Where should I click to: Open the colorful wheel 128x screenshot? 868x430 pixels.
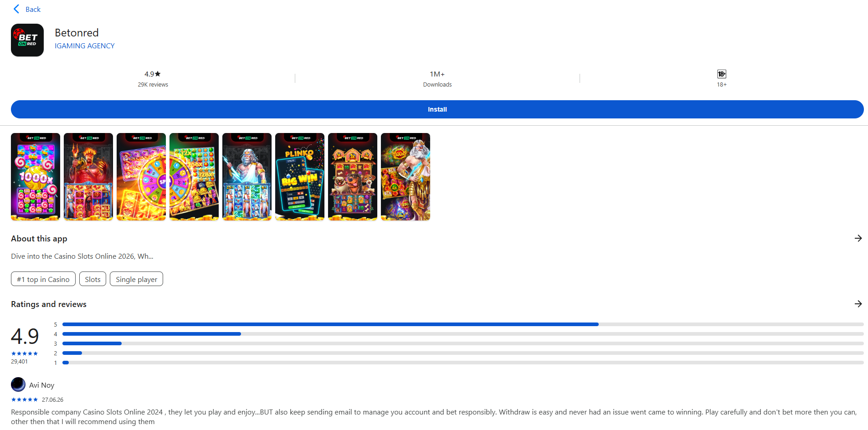pos(194,177)
